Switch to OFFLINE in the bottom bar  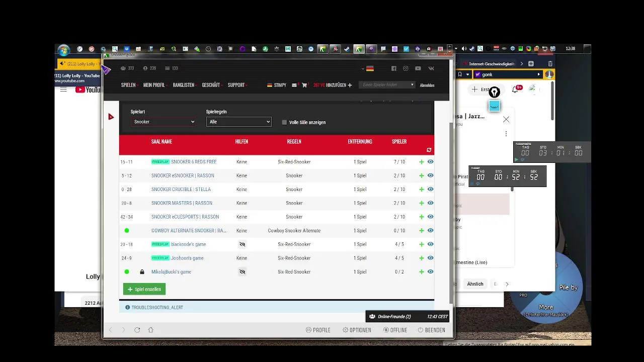point(395,330)
